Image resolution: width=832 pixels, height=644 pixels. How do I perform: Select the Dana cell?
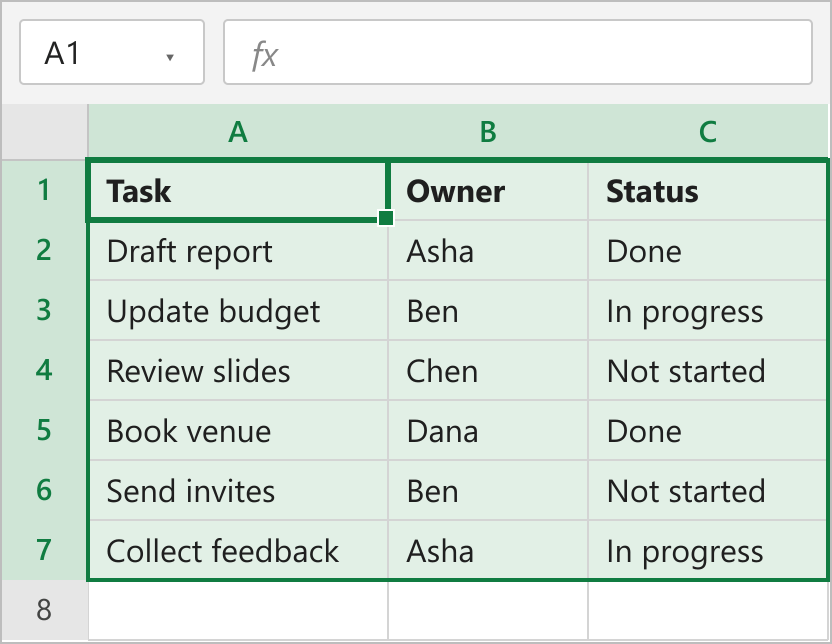pyautogui.click(x=488, y=430)
